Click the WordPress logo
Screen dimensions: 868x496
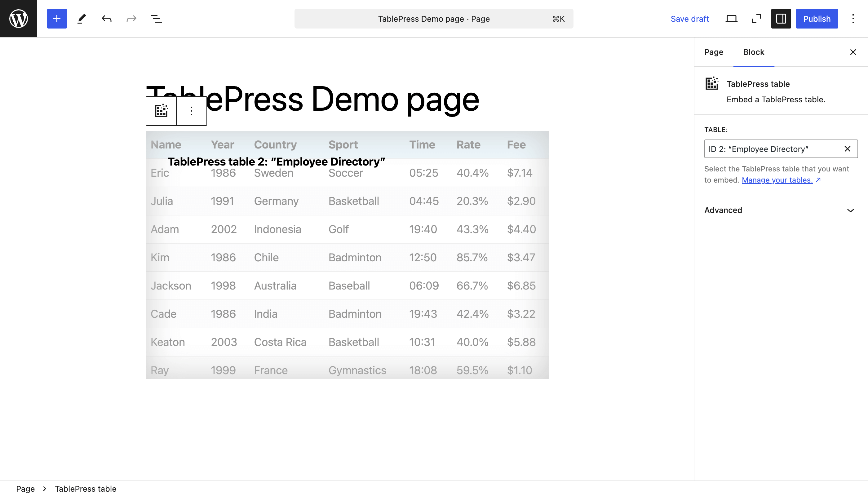(x=18, y=18)
